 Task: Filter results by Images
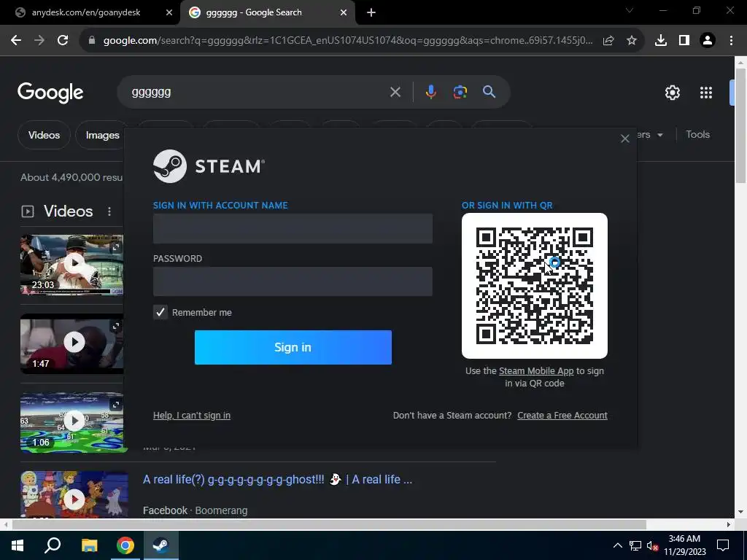click(102, 135)
